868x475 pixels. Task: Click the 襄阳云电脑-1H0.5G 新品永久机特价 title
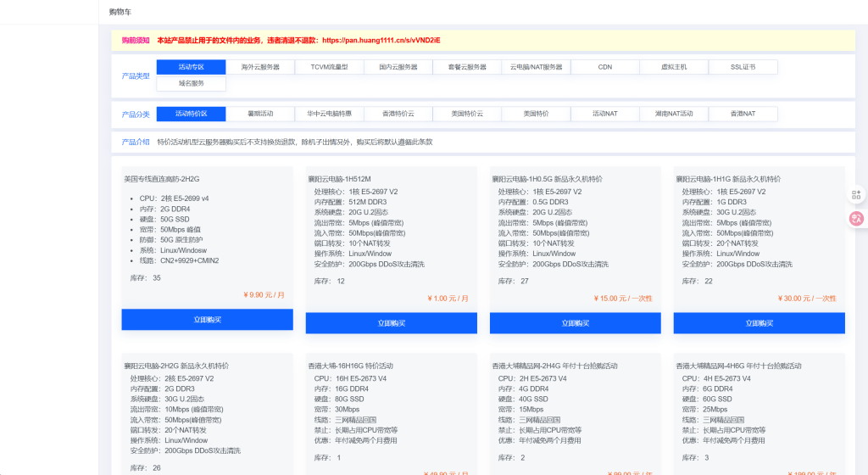[547, 179]
